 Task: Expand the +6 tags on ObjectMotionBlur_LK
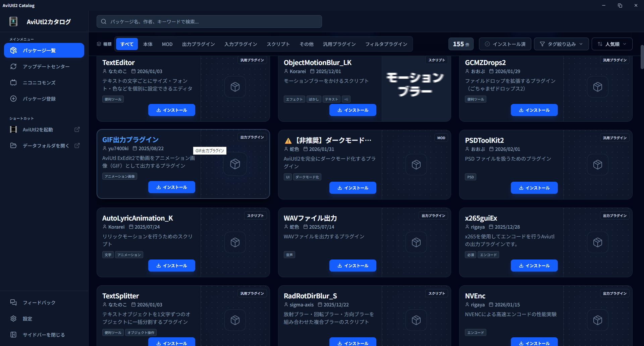point(346,99)
